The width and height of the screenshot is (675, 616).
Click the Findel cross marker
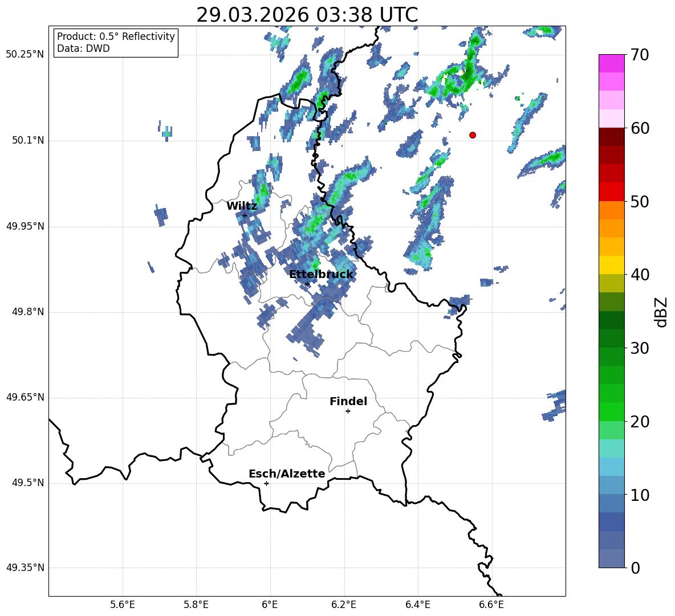348,411
